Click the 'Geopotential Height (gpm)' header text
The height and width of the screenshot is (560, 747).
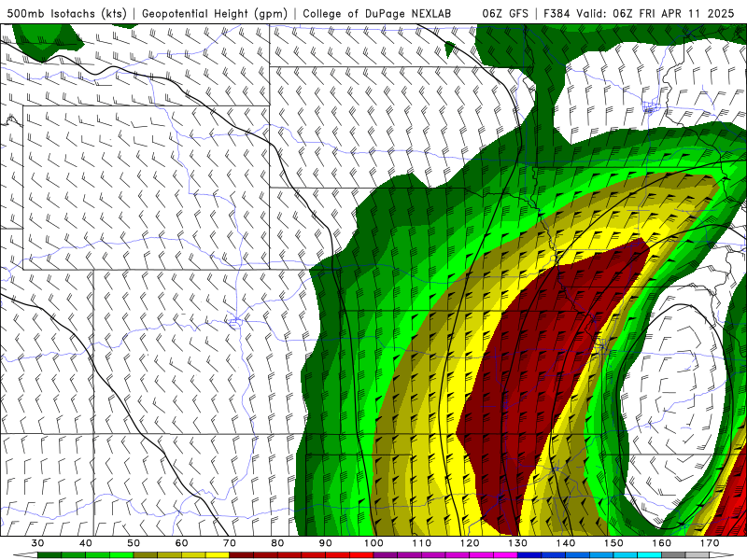pyautogui.click(x=215, y=14)
